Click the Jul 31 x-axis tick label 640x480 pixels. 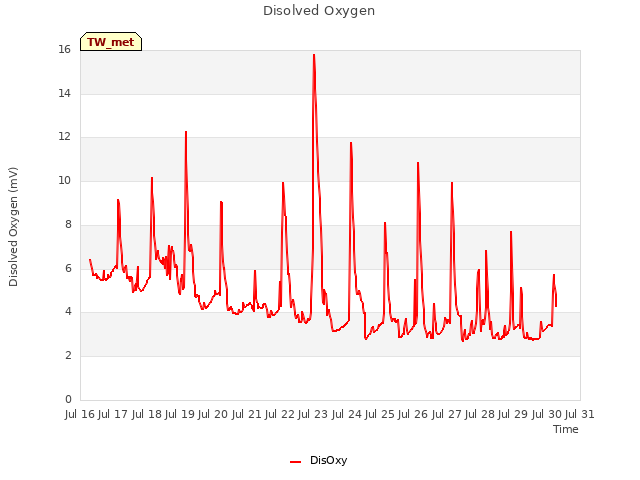pyautogui.click(x=580, y=414)
